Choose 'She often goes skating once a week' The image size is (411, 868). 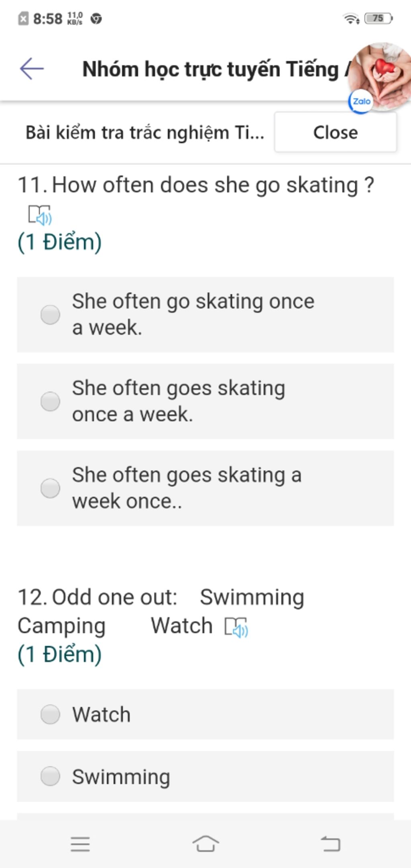[51, 401]
